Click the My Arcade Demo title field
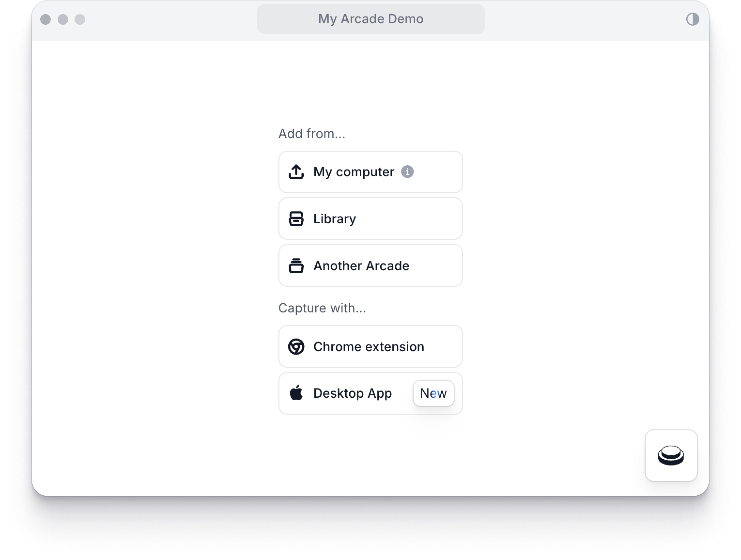 tap(371, 19)
